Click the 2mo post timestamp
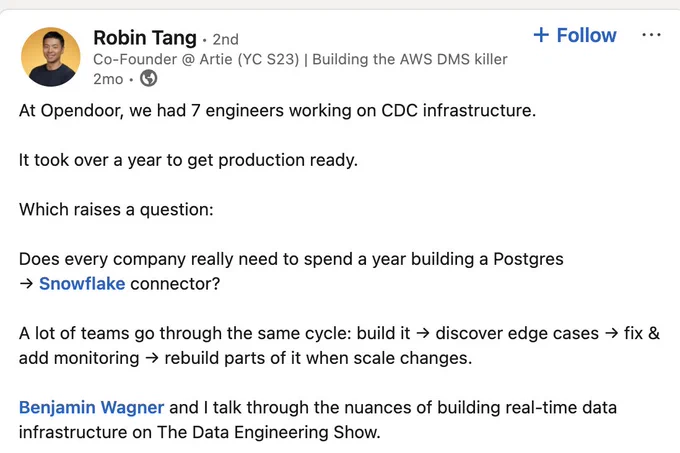The width and height of the screenshot is (680, 453). [108, 79]
